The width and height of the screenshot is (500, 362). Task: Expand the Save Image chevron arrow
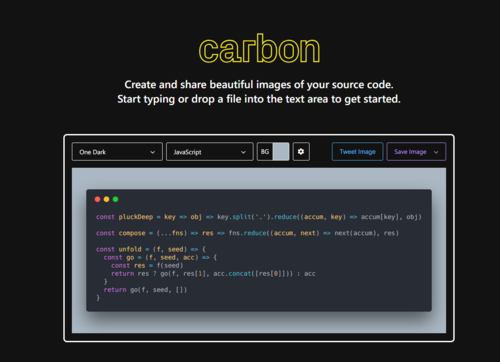[436, 152]
